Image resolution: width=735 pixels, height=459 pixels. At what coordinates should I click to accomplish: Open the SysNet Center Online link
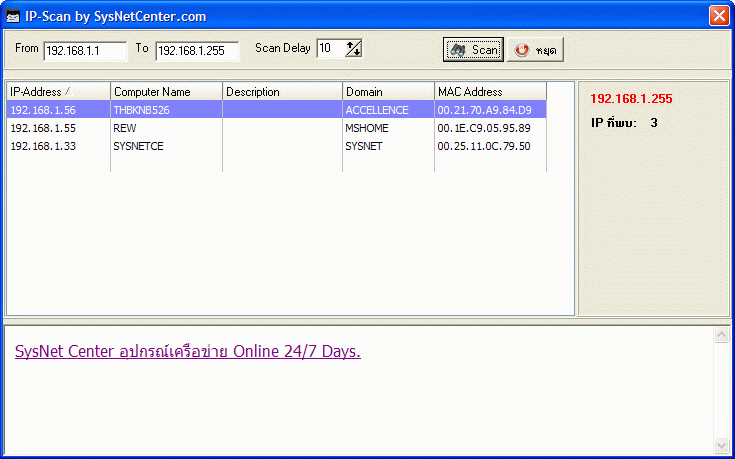point(187,352)
